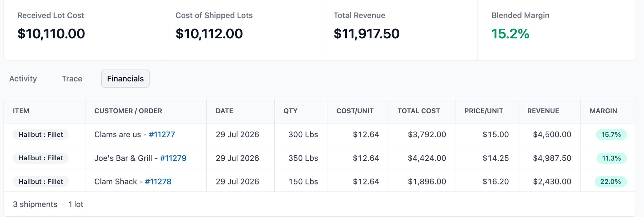Click the CUSTOMER / ORDER column header
Image resolution: width=644 pixels, height=217 pixels.
click(128, 111)
